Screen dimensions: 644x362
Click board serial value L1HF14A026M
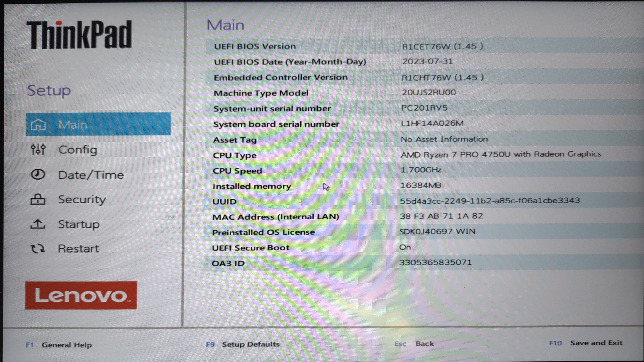coord(432,123)
